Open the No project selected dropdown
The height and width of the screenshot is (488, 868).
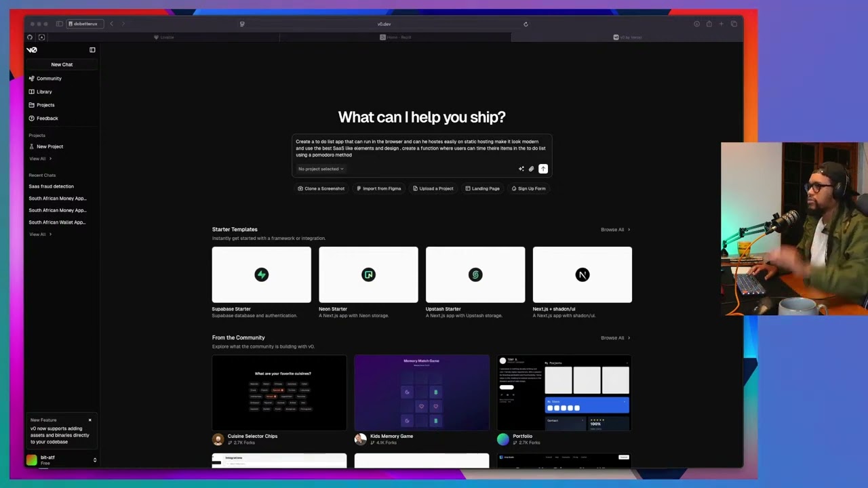pyautogui.click(x=321, y=169)
